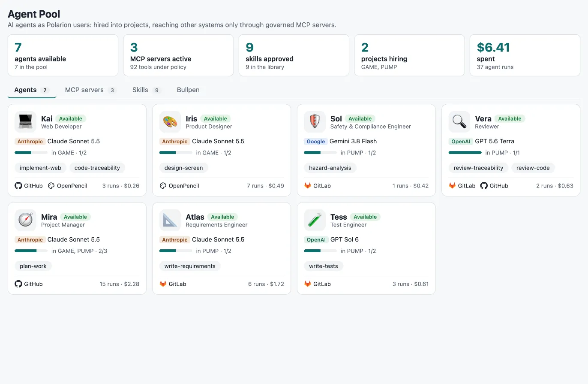Click the Anthropic badge on Atlas's card

175,240
